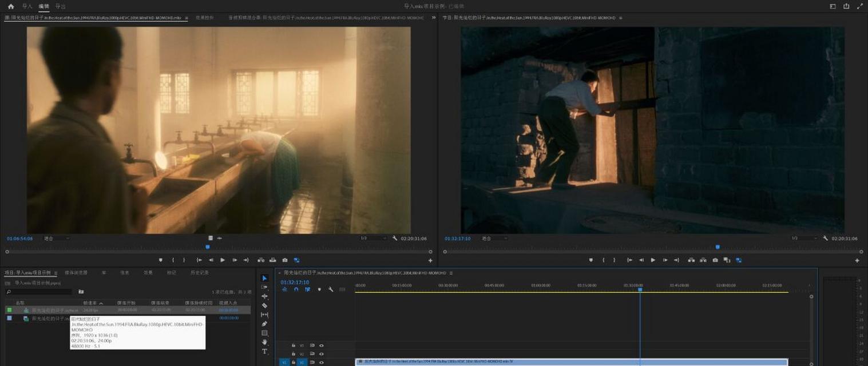The image size is (868, 366).
Task: Open Source monitor zoom level dropdown 适合
Action: (56, 238)
